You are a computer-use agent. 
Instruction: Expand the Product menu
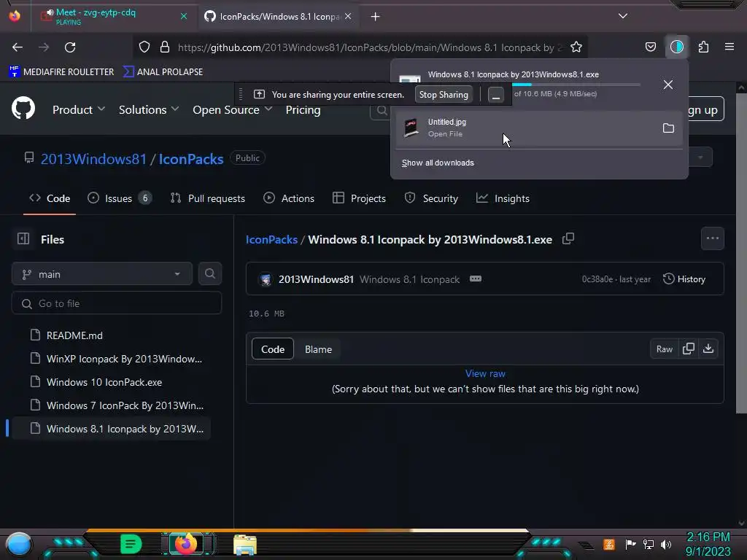pos(79,110)
